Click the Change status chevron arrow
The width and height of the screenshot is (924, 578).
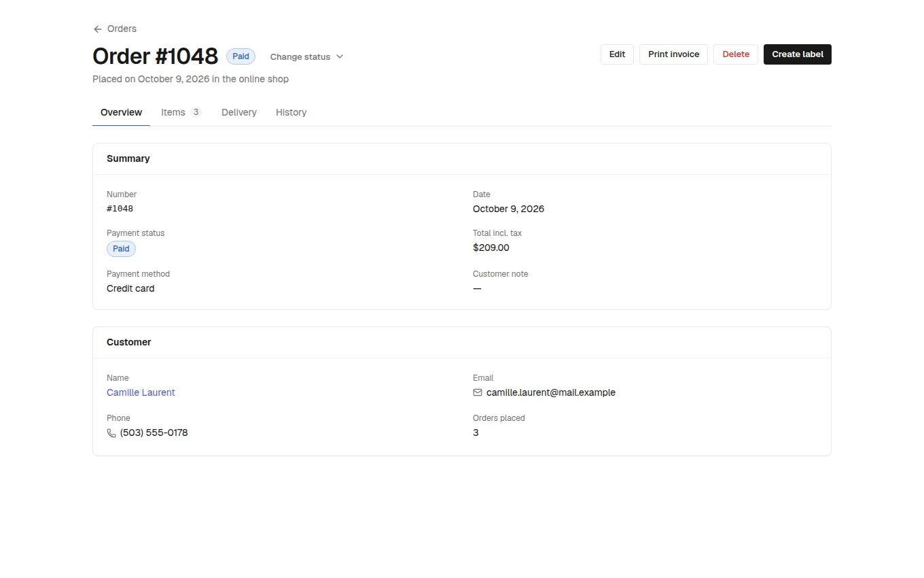pyautogui.click(x=340, y=56)
